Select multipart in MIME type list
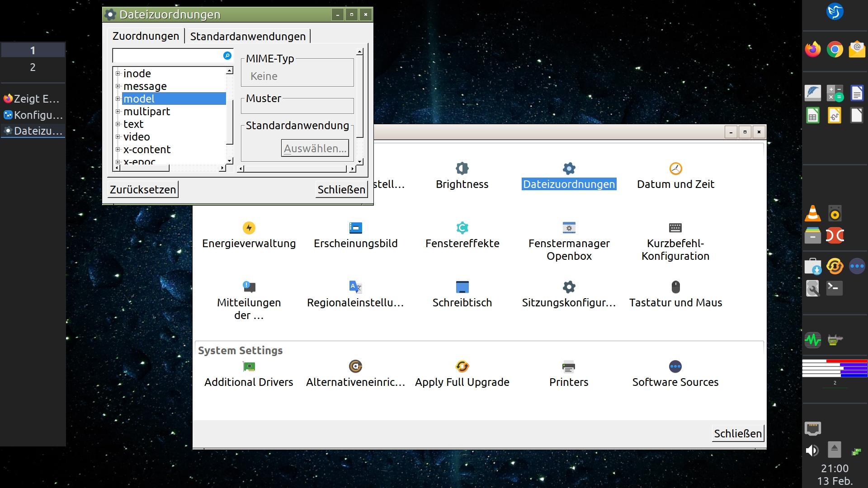Image resolution: width=868 pixels, height=488 pixels. (x=146, y=112)
